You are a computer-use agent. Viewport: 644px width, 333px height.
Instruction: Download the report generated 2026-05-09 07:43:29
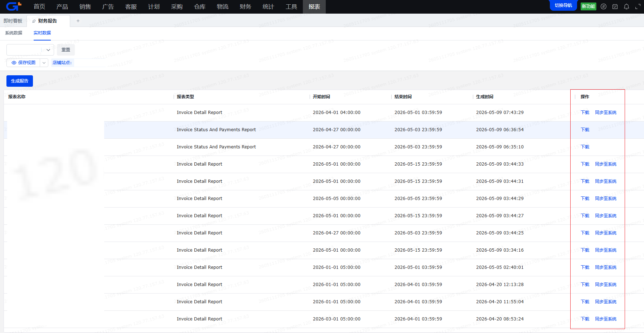(585, 113)
